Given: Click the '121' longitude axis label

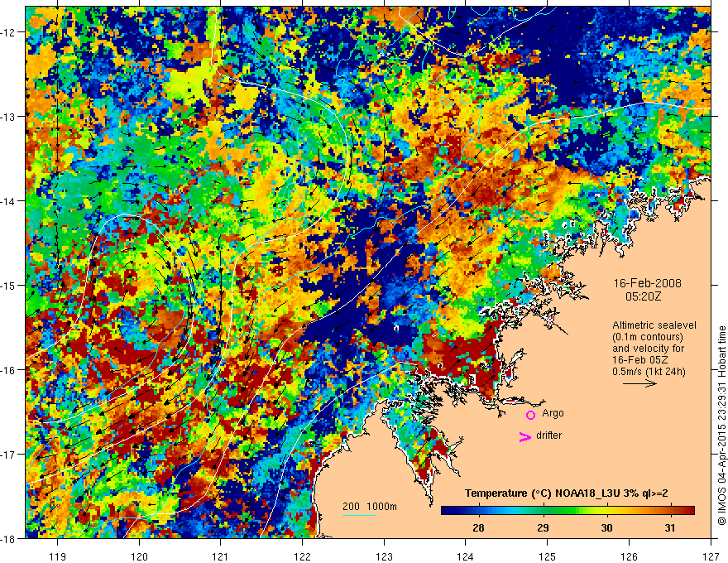Looking at the screenshot, I should point(221,556).
